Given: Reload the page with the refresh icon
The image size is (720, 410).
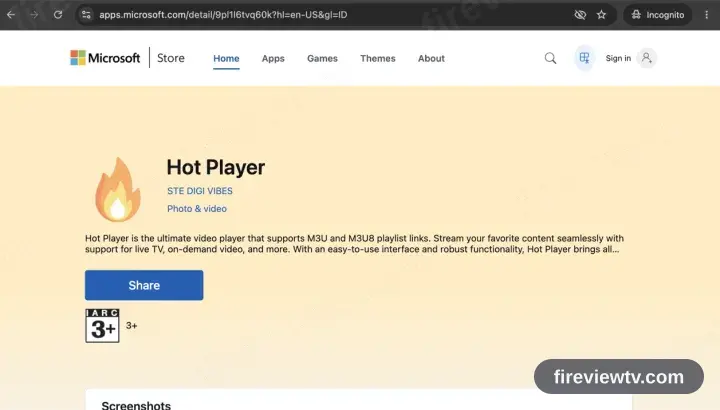Looking at the screenshot, I should [58, 15].
